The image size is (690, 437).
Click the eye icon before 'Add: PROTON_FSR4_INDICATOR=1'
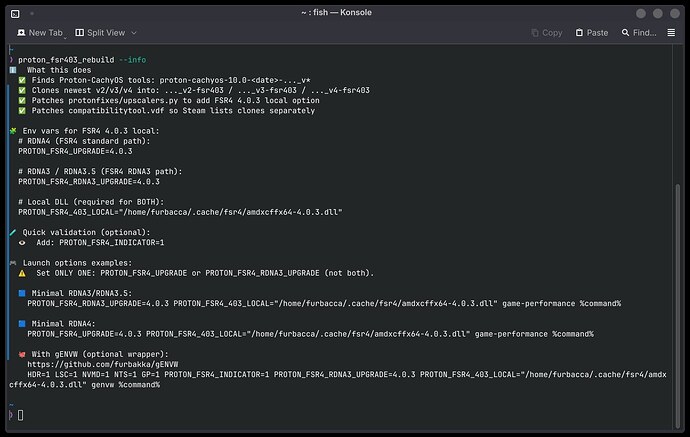(x=22, y=242)
